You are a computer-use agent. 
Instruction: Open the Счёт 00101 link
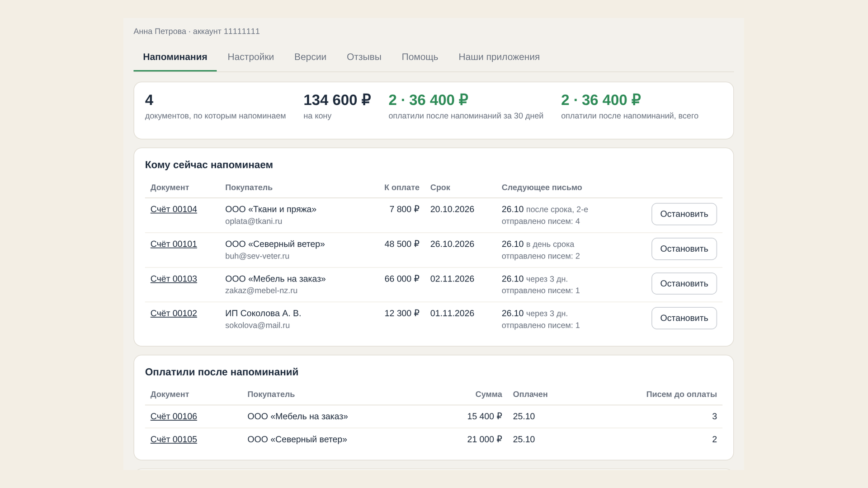[174, 244]
